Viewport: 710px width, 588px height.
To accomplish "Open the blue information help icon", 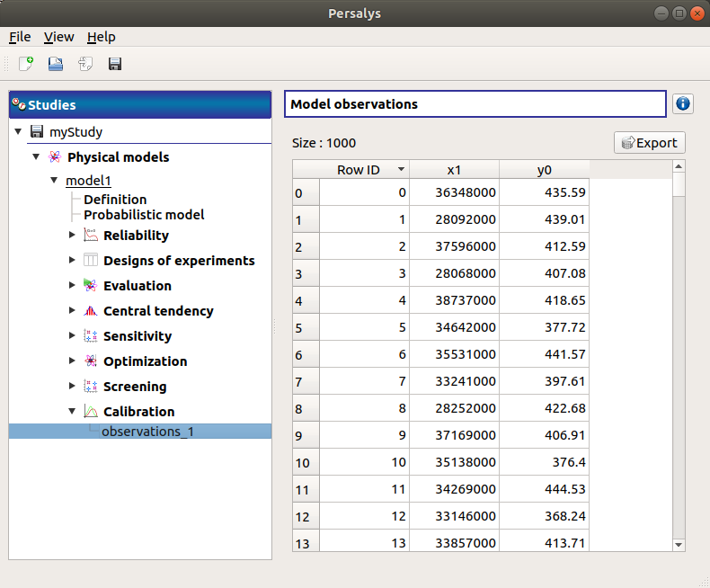I will (x=682, y=104).
